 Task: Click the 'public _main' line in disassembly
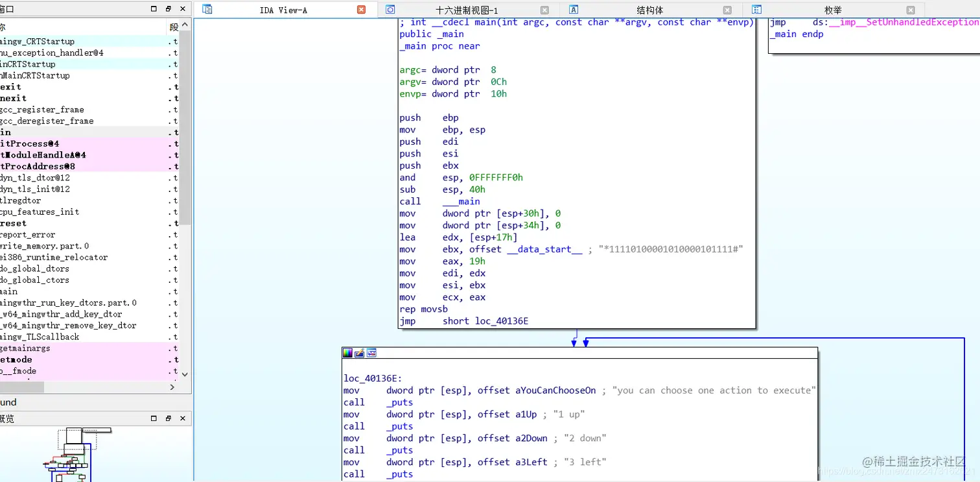(x=432, y=34)
